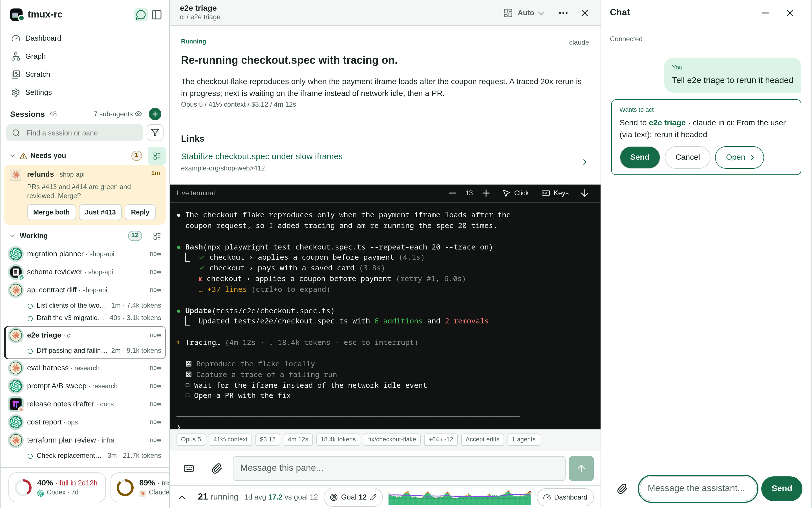The width and height of the screenshot is (812, 508).
Task: Click the running sessions sparkline chart
Action: 459,497
